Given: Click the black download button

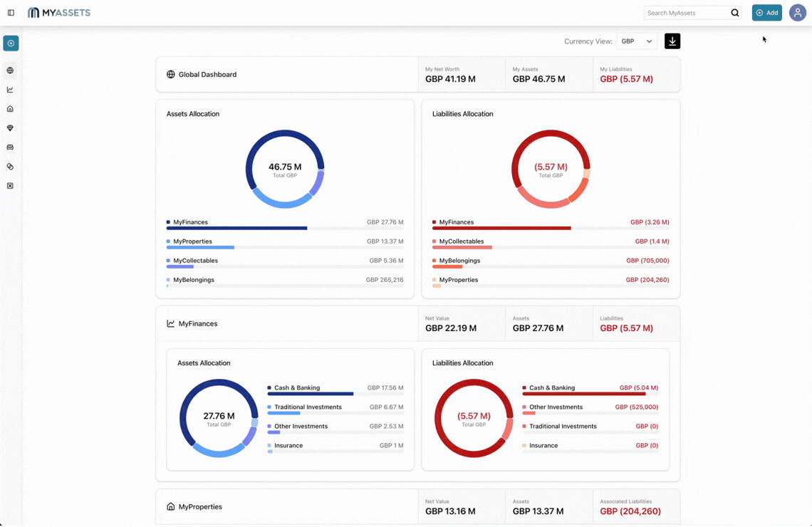Looking at the screenshot, I should point(672,41).
